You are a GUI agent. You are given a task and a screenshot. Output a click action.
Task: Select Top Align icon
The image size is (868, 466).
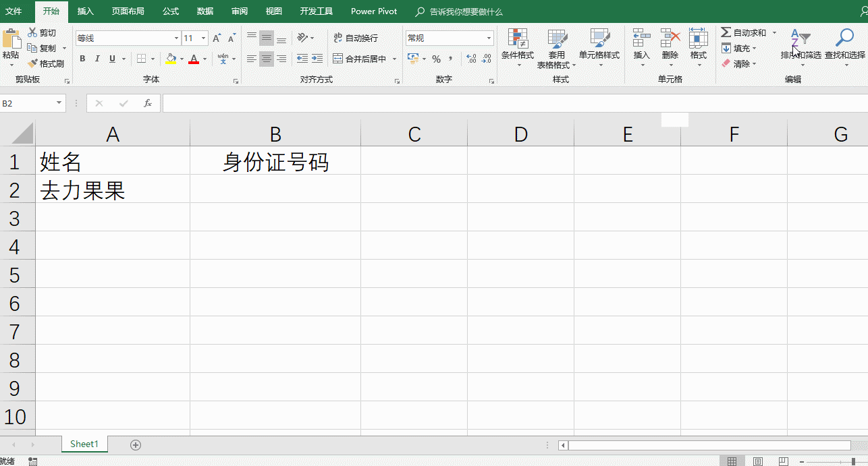click(252, 38)
